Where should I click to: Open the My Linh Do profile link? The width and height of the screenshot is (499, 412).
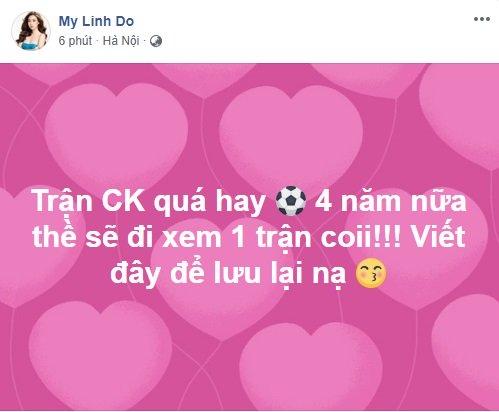(96, 21)
